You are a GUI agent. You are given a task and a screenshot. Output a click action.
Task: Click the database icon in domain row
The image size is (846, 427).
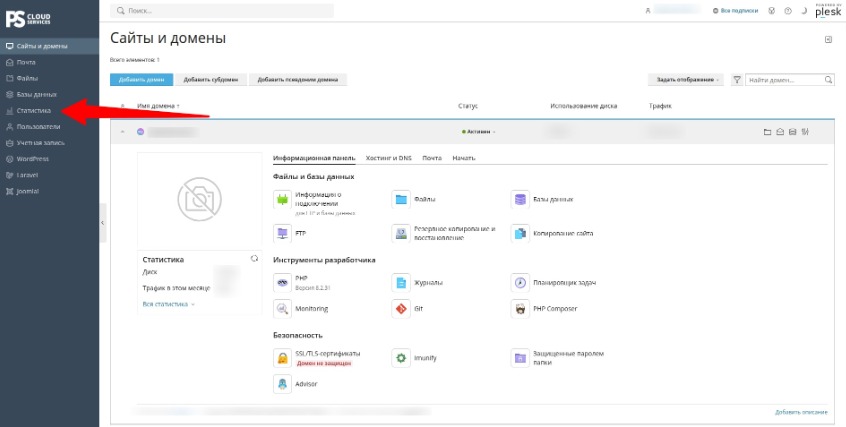[793, 132]
